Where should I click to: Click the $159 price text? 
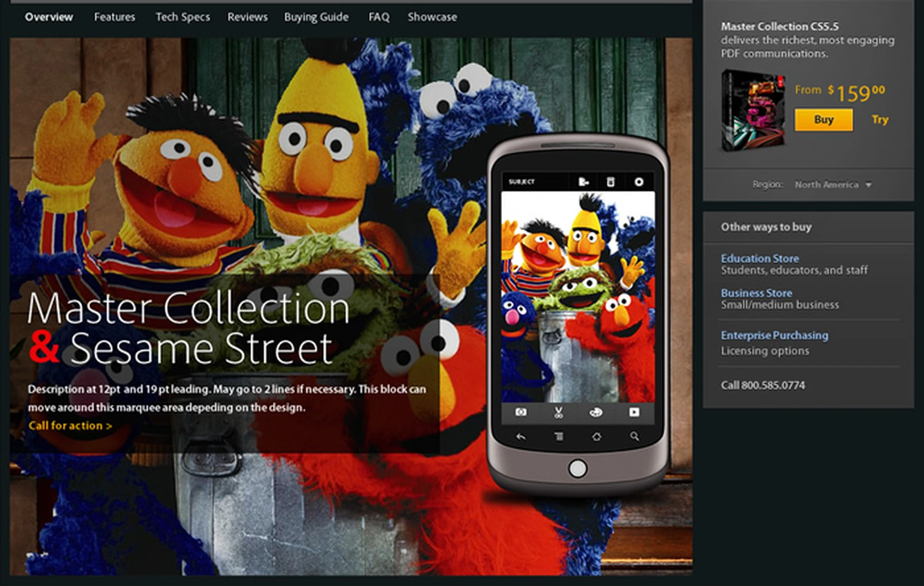(x=857, y=93)
